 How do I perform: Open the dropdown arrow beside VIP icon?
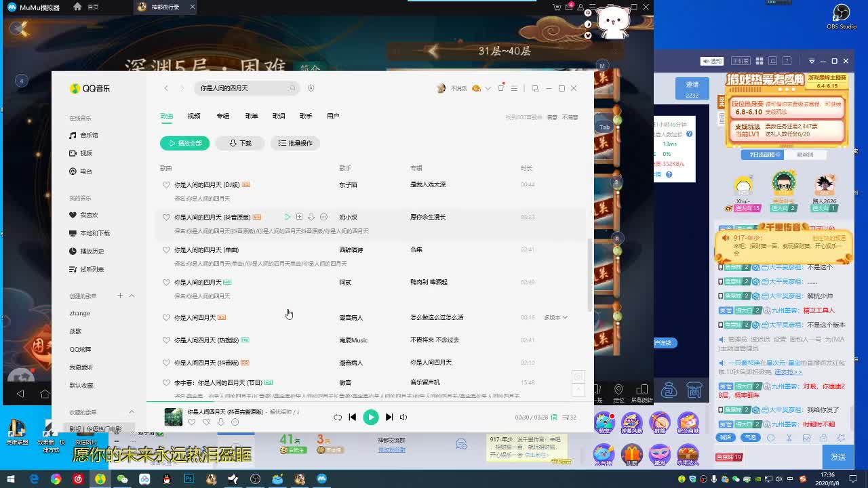(488, 88)
